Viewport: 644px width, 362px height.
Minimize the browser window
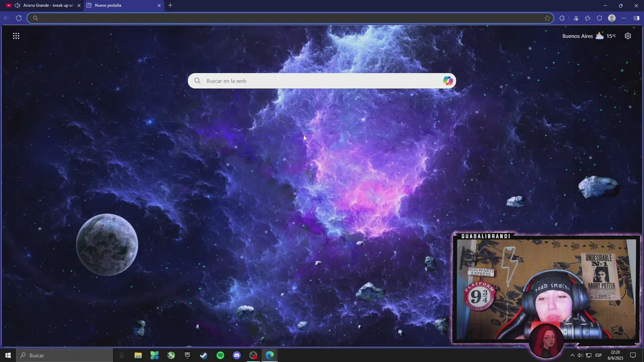point(605,6)
